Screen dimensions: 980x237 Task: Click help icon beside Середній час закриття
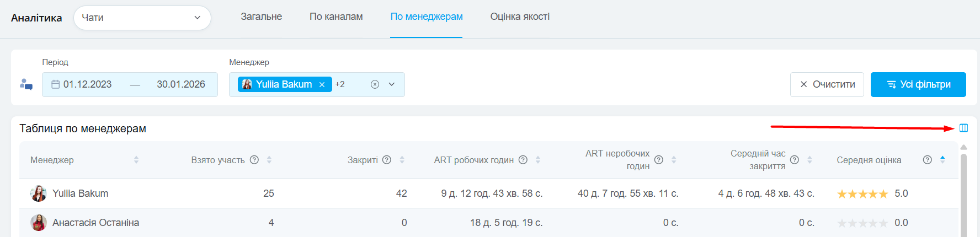795,160
